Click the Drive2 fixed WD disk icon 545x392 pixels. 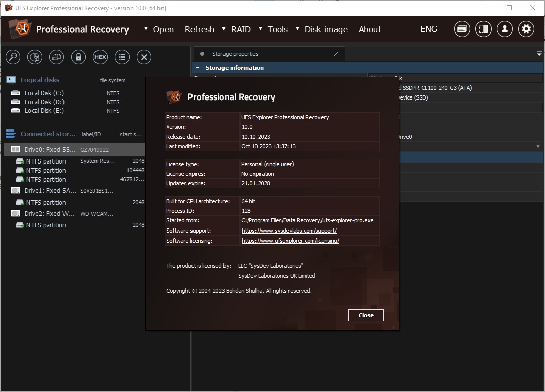click(x=15, y=213)
